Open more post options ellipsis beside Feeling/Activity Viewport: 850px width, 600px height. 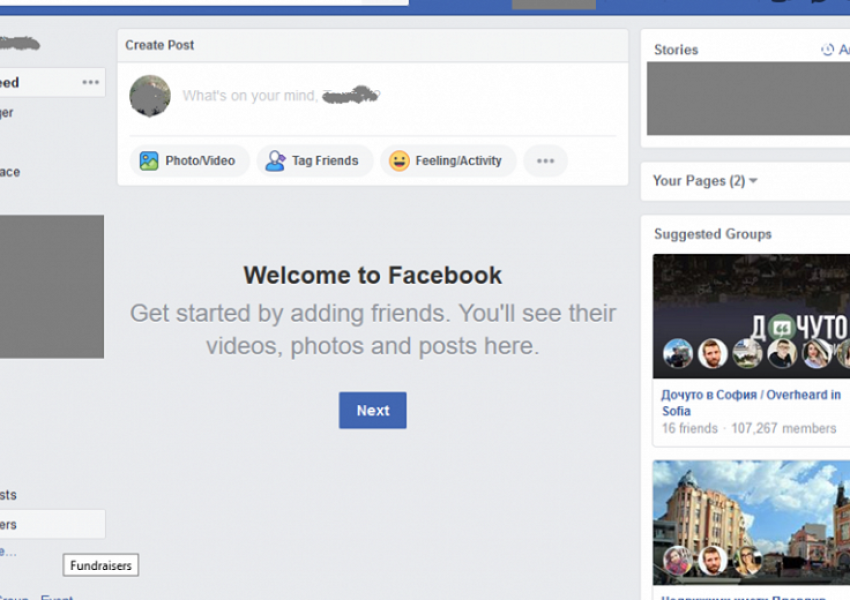(545, 161)
